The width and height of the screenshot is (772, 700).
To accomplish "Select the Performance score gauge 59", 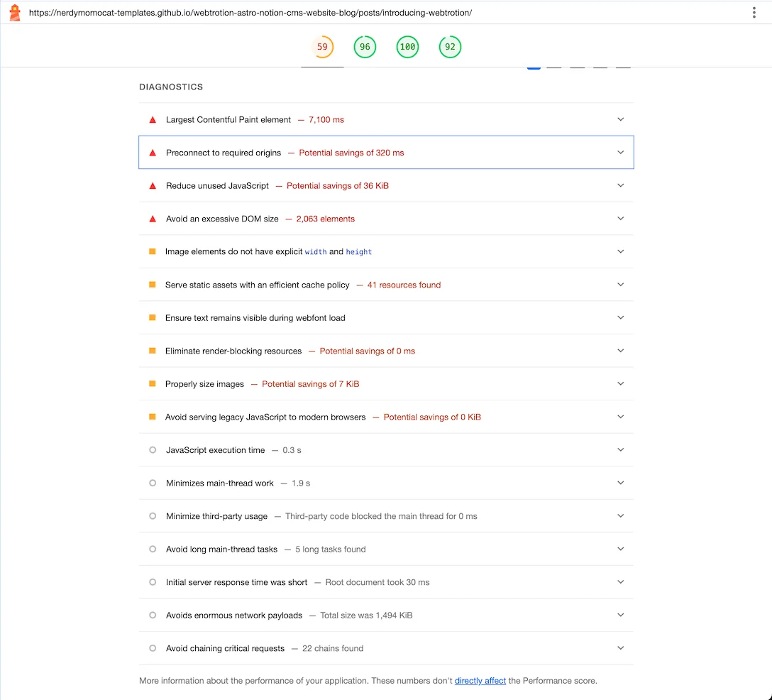I will [322, 48].
